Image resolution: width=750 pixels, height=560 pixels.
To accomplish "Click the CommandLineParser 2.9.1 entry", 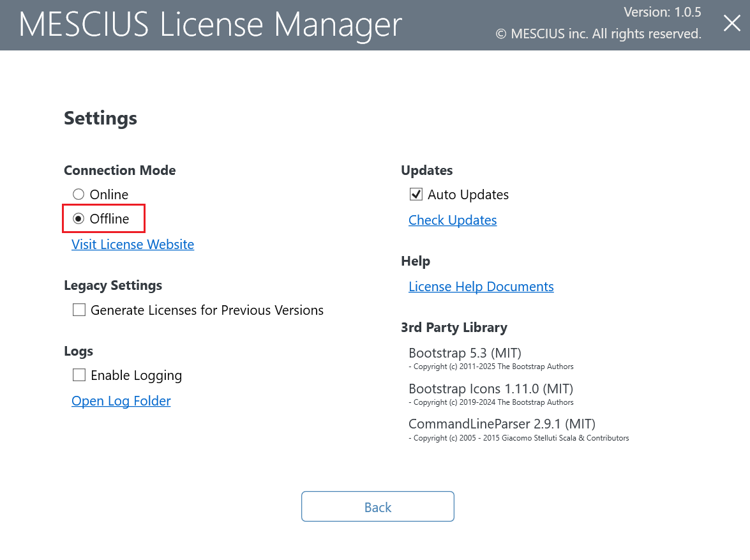I will [x=502, y=424].
